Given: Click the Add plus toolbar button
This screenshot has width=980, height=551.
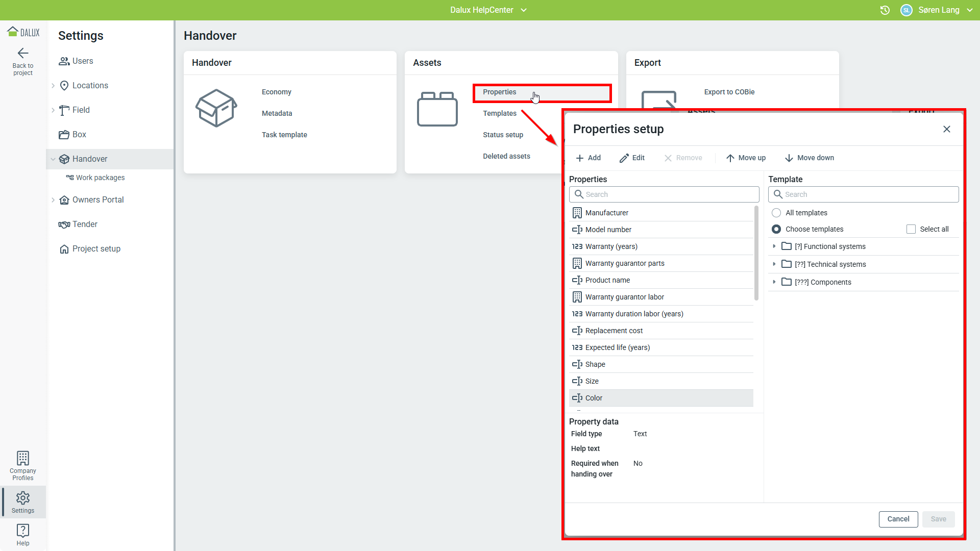Looking at the screenshot, I should click(x=588, y=158).
